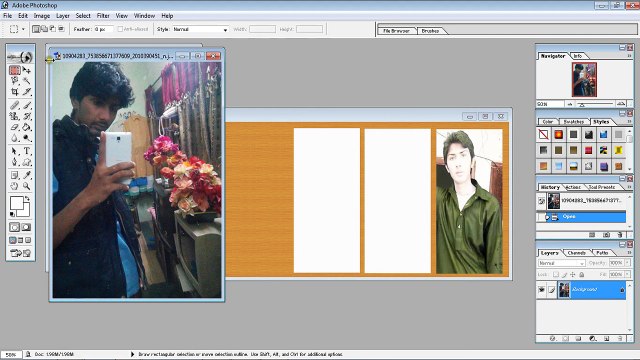Viewport: 640px width, 360px height.
Task: Open the File Browser tab
Action: (x=396, y=31)
